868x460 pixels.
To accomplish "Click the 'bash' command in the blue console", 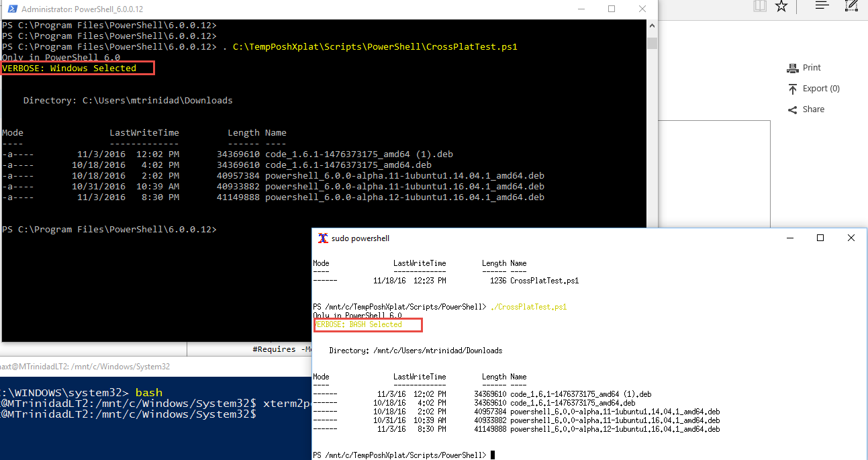I will click(x=149, y=392).
